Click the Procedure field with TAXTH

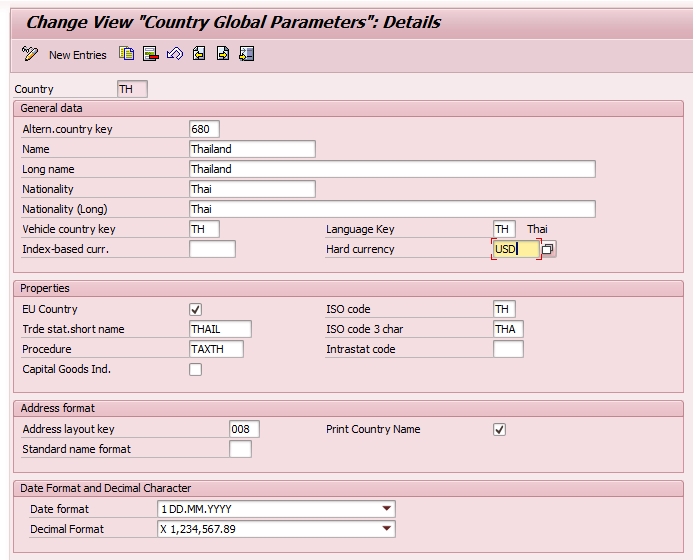click(x=216, y=349)
